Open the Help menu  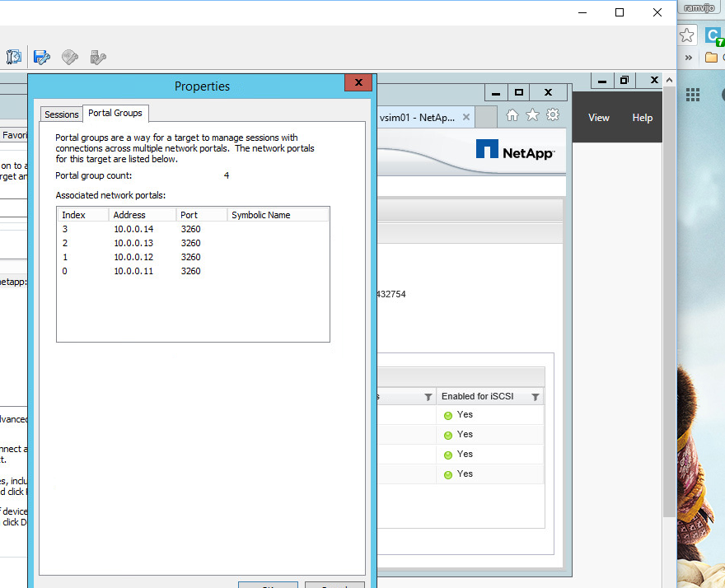tap(642, 118)
